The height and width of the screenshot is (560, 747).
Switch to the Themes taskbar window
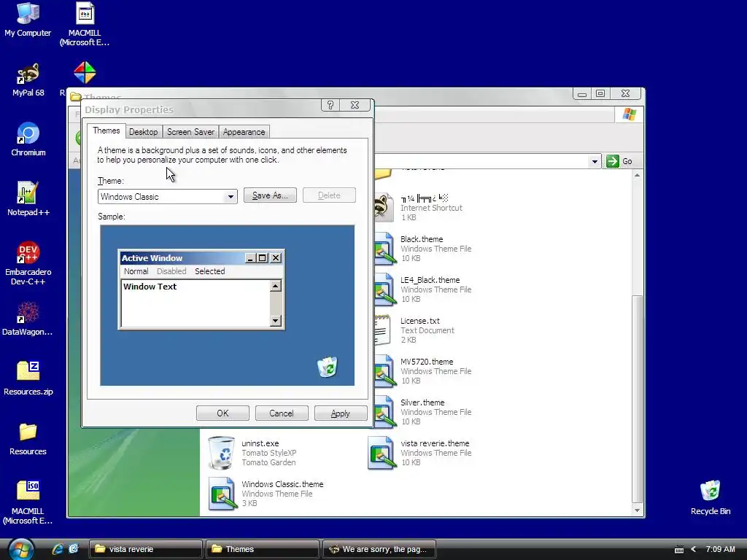262,549
